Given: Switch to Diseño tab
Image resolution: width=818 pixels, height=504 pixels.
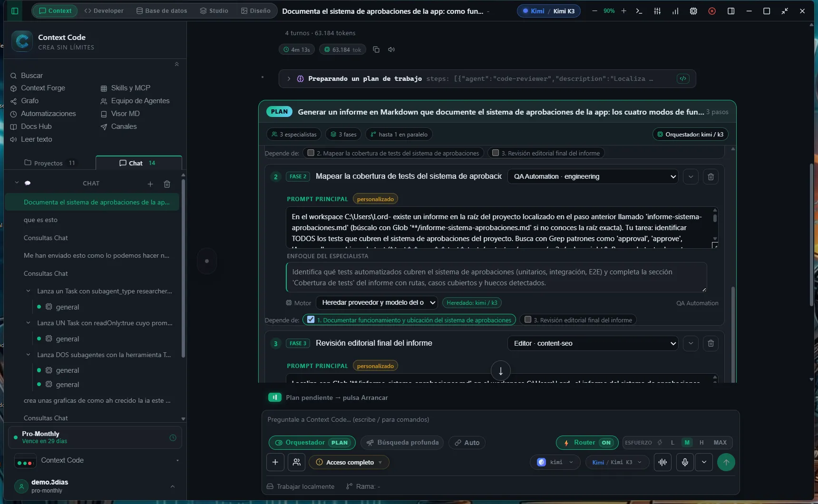Looking at the screenshot, I should 255,11.
